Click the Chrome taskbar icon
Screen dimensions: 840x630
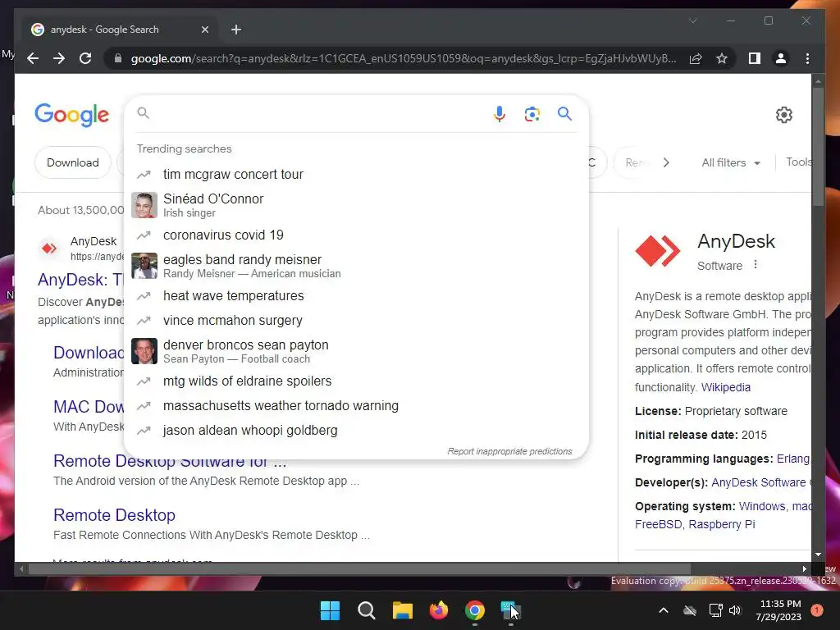[475, 610]
